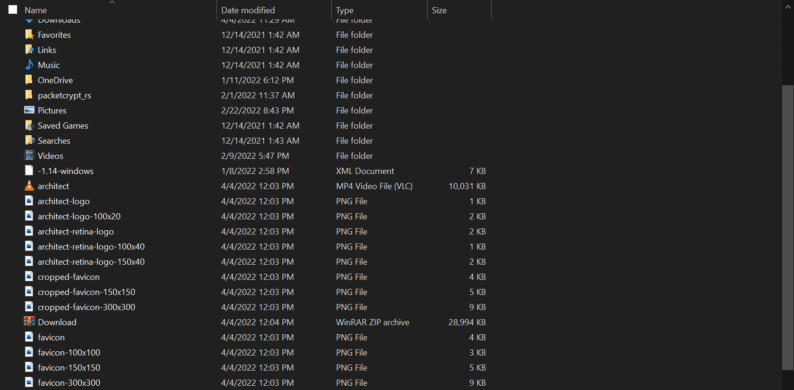Viewport: 794px width, 390px height.
Task: Click the OneDrive folder icon
Action: [x=29, y=80]
